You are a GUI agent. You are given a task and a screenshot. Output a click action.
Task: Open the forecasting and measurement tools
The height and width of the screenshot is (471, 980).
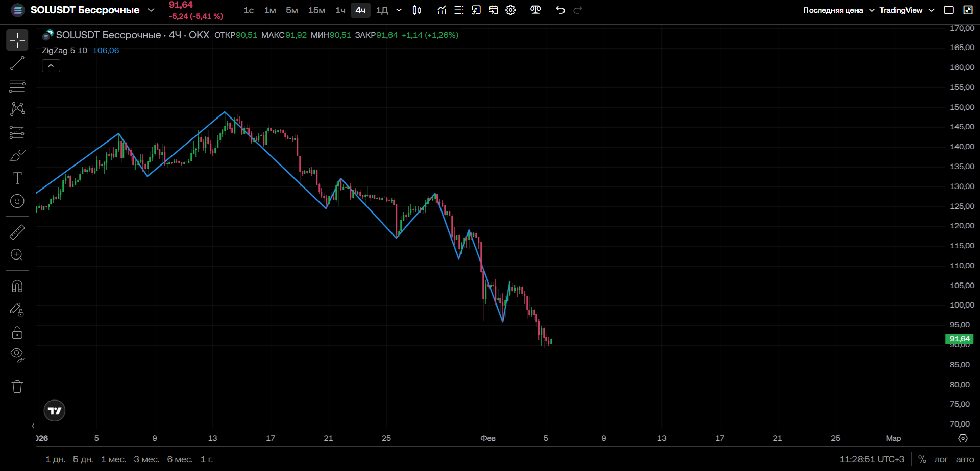17,132
